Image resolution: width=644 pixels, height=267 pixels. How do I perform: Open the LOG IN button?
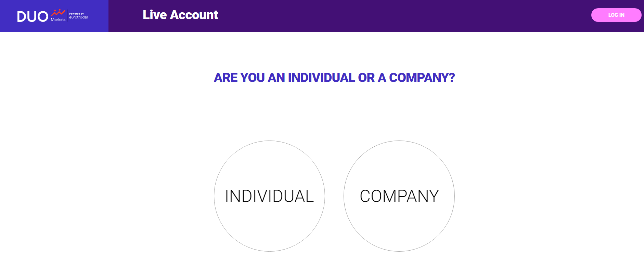(616, 15)
